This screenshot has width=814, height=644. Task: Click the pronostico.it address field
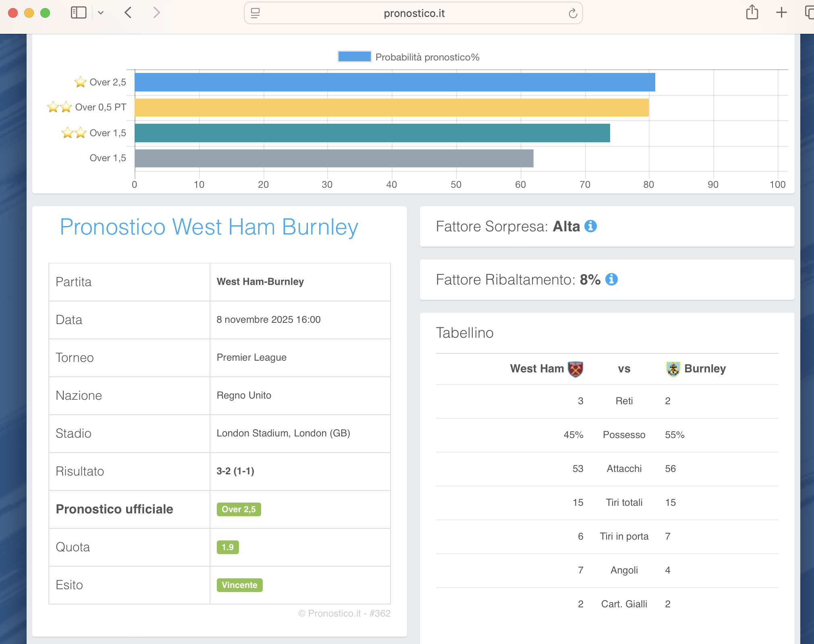414,13
